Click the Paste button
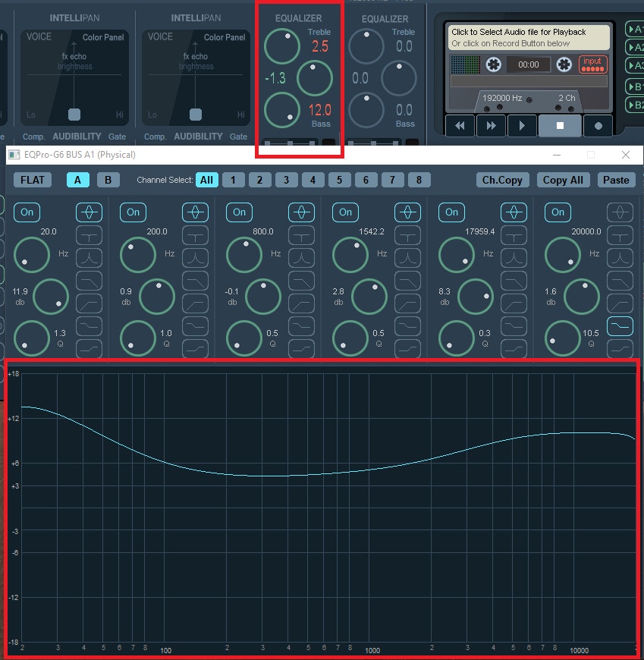This screenshot has height=660, width=644. pos(616,180)
